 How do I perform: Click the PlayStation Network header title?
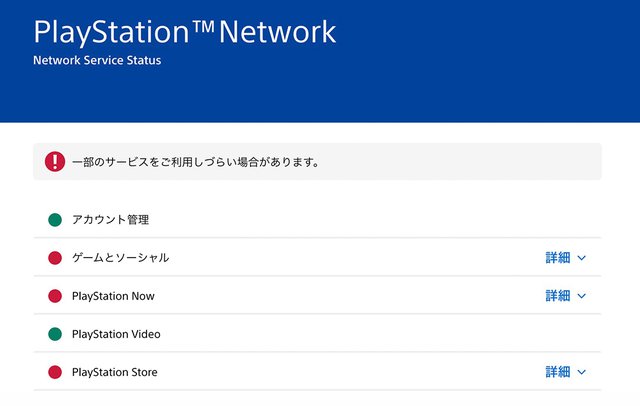185,31
